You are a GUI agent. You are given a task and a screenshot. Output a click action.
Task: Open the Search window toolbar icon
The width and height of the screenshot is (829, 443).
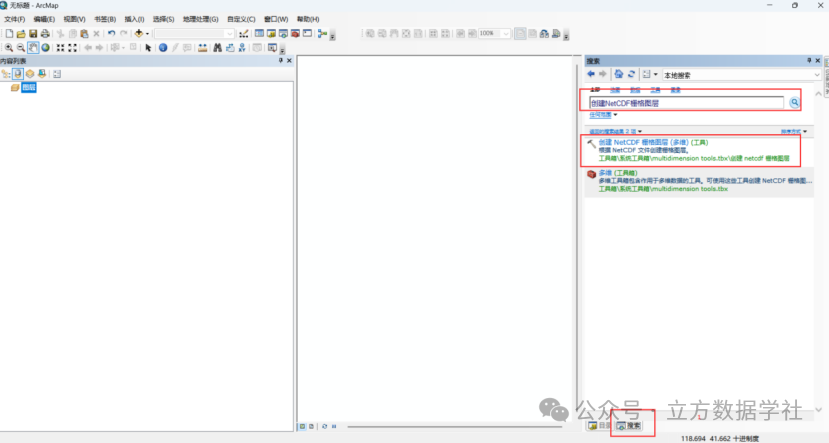point(283,34)
